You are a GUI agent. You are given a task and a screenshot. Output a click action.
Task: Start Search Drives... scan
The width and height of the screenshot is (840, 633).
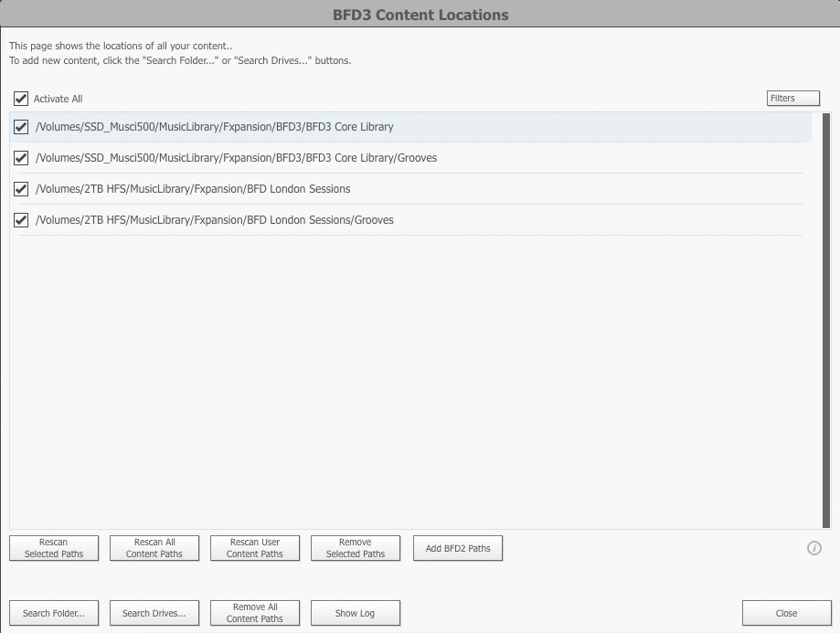pos(154,613)
